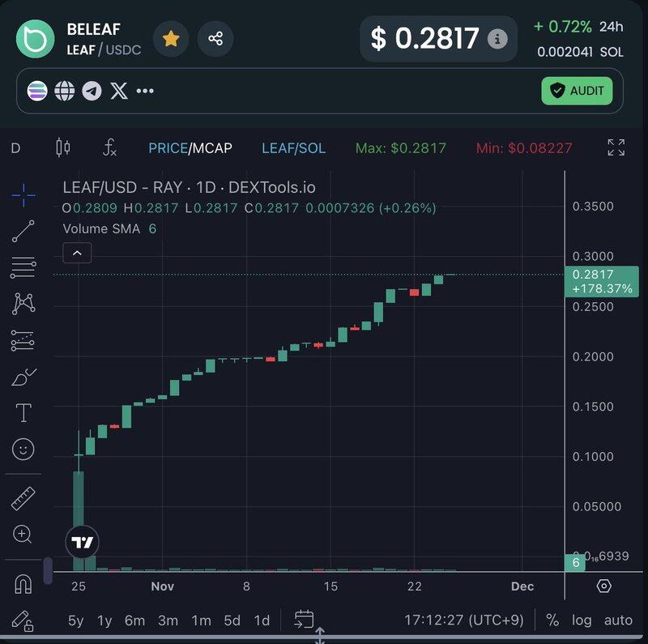Toggle percent scale on price axis
This screenshot has width=648, height=644.
pyautogui.click(x=552, y=620)
